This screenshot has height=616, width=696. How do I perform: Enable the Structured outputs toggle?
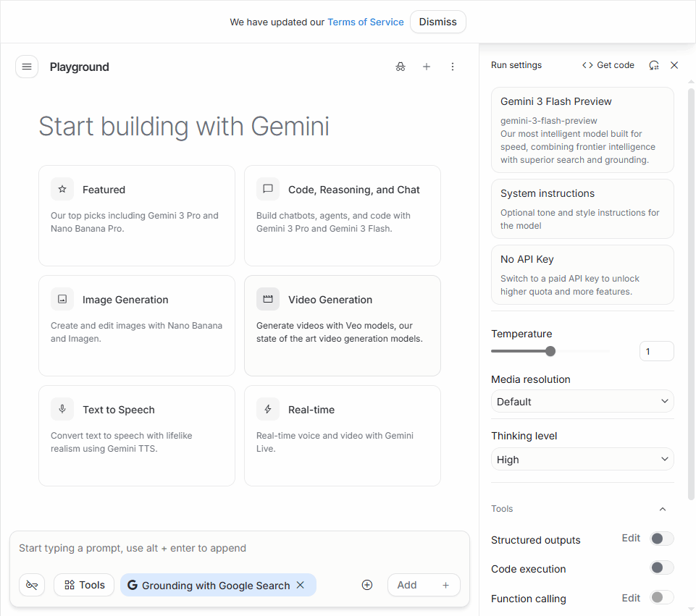tap(661, 539)
